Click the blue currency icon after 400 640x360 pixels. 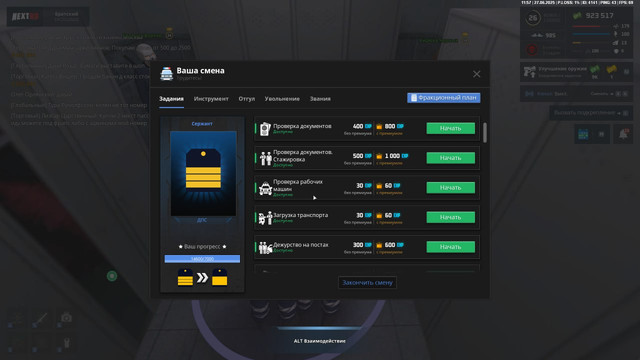(x=368, y=127)
